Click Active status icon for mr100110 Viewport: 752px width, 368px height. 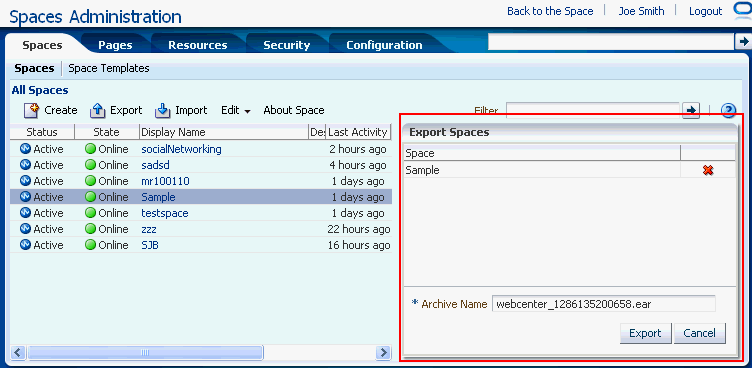coord(25,181)
